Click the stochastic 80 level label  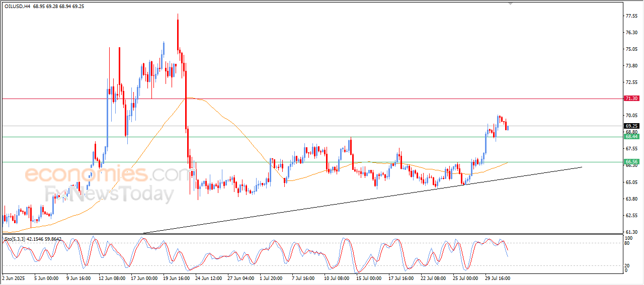point(627,243)
